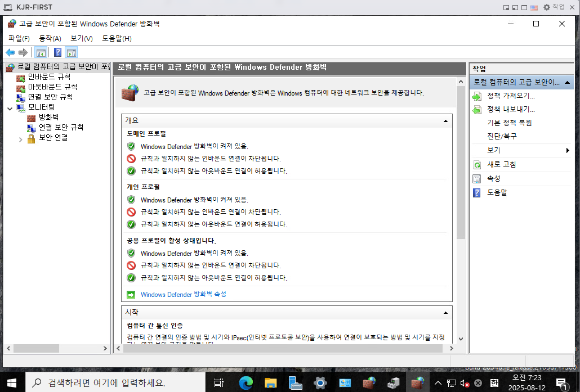The width and height of the screenshot is (580, 392).
Task: Open 속성 in the actions pane
Action: tap(493, 178)
